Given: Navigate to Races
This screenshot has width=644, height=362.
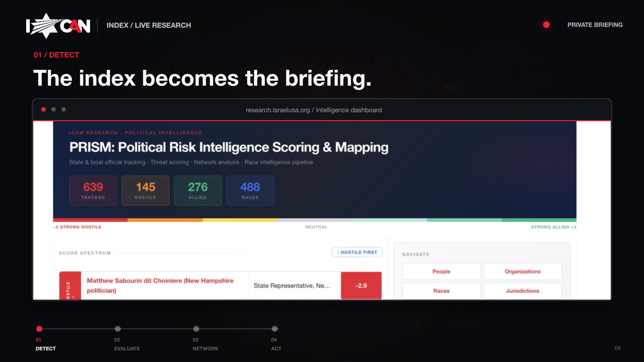Looking at the screenshot, I should (442, 291).
